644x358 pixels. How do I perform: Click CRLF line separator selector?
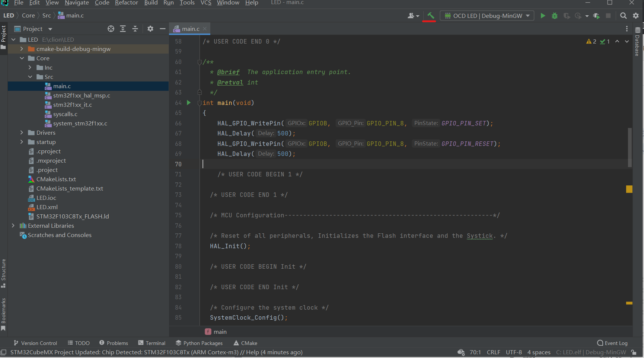[493, 352]
